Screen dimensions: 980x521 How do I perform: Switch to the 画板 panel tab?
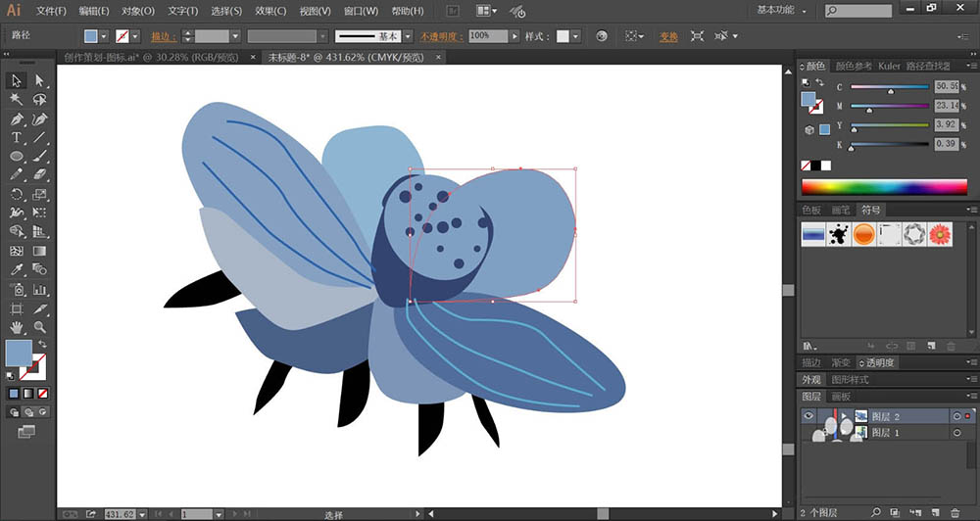point(841,397)
